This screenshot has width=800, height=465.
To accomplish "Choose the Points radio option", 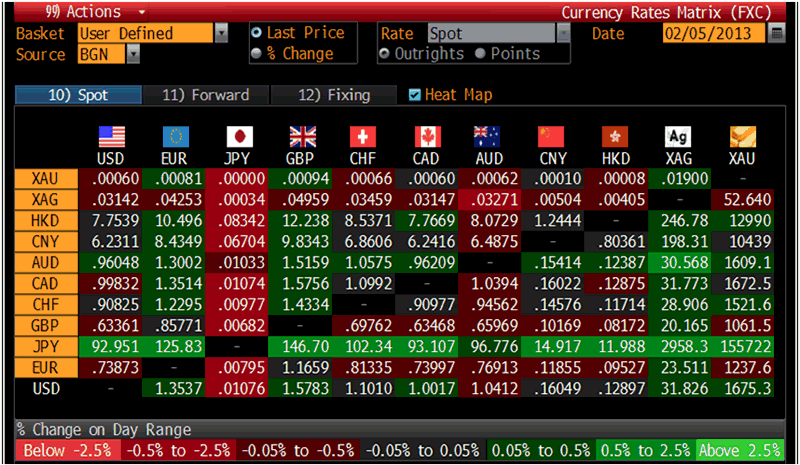I will (481, 53).
